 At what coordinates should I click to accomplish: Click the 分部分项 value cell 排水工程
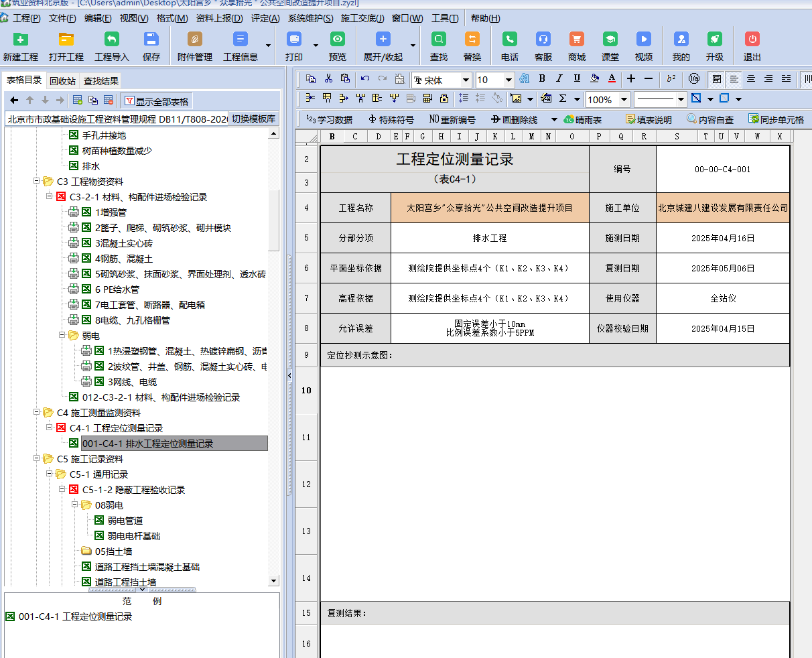point(490,238)
